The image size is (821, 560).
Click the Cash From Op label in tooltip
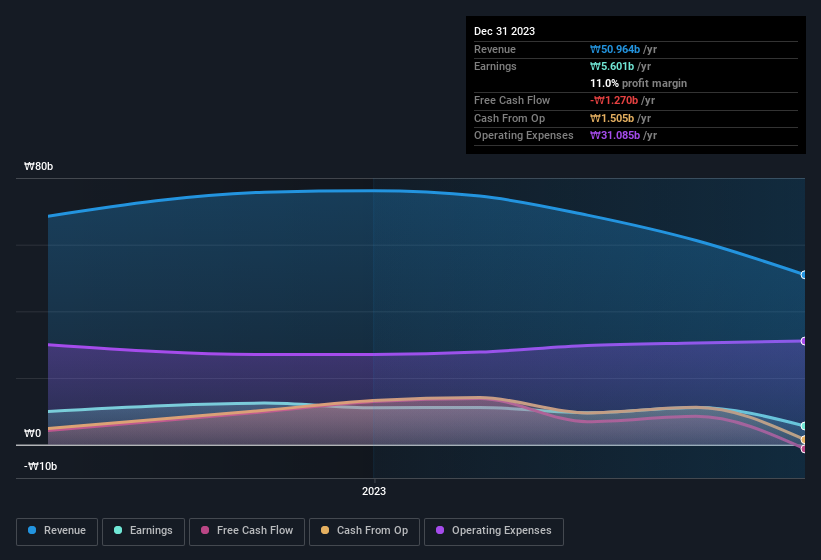click(x=509, y=118)
